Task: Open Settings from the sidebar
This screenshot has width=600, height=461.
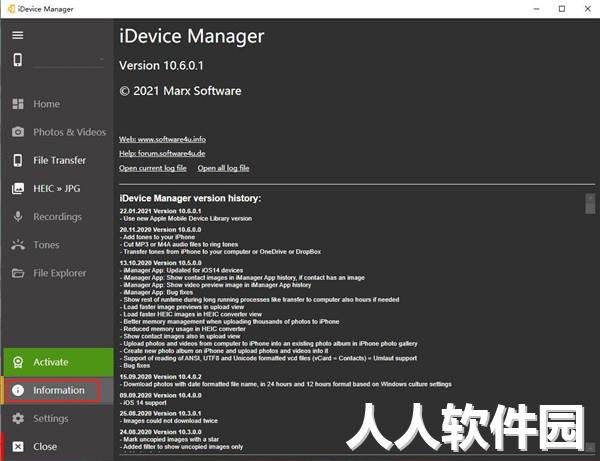Action: (51, 419)
